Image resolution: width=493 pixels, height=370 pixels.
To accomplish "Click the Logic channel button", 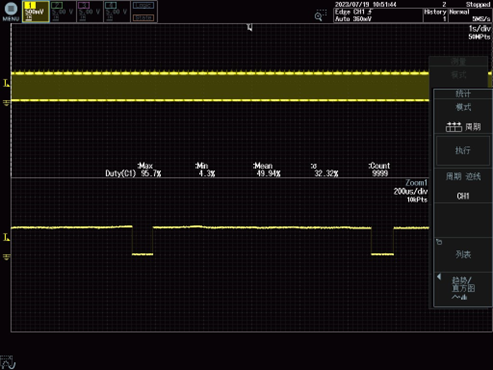I will tap(144, 6).
